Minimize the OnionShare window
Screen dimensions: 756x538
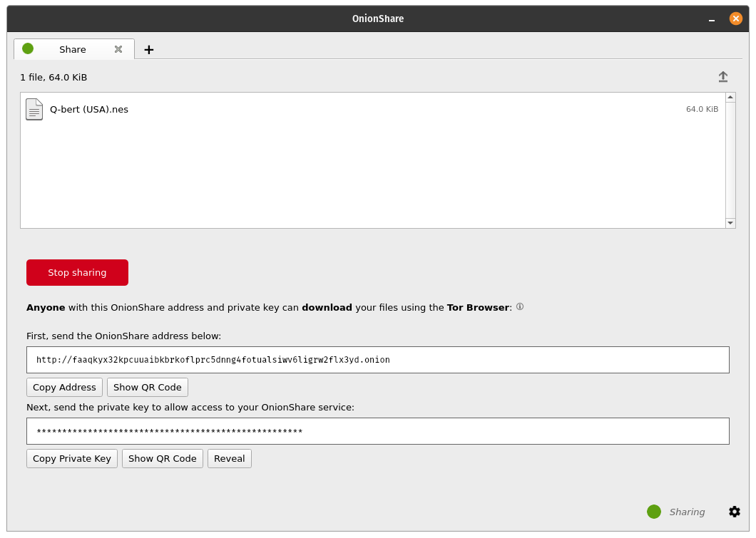(711, 19)
